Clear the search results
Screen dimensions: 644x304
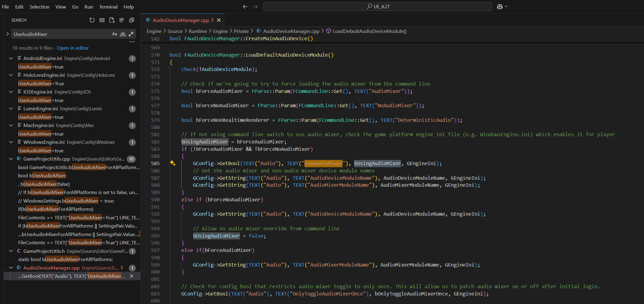click(102, 20)
